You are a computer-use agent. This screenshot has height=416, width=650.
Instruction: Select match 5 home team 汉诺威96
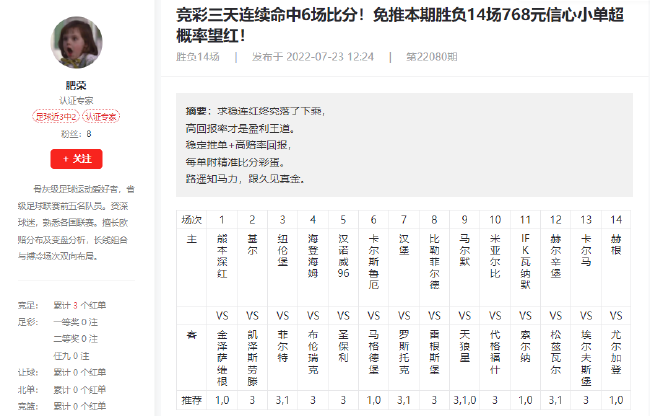point(343,256)
